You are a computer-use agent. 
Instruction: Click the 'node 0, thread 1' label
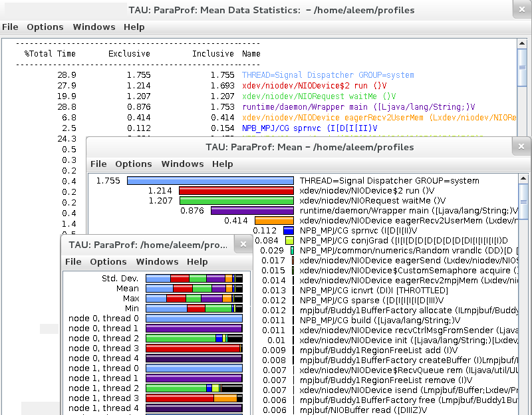(104, 328)
